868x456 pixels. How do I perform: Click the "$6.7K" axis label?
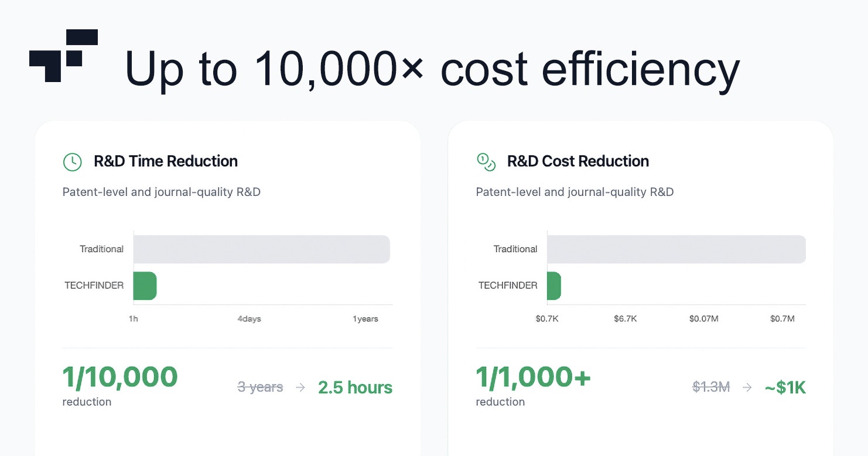[626, 319]
